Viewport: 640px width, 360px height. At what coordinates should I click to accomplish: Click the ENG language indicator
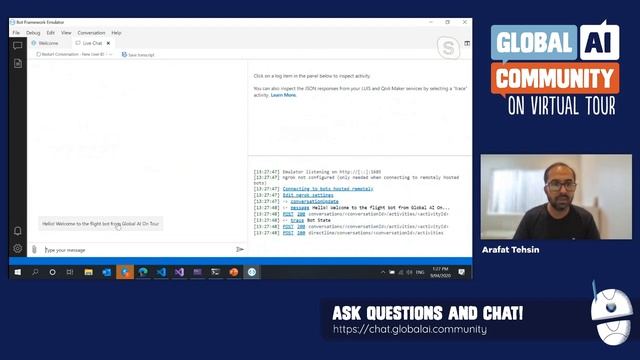click(x=420, y=272)
